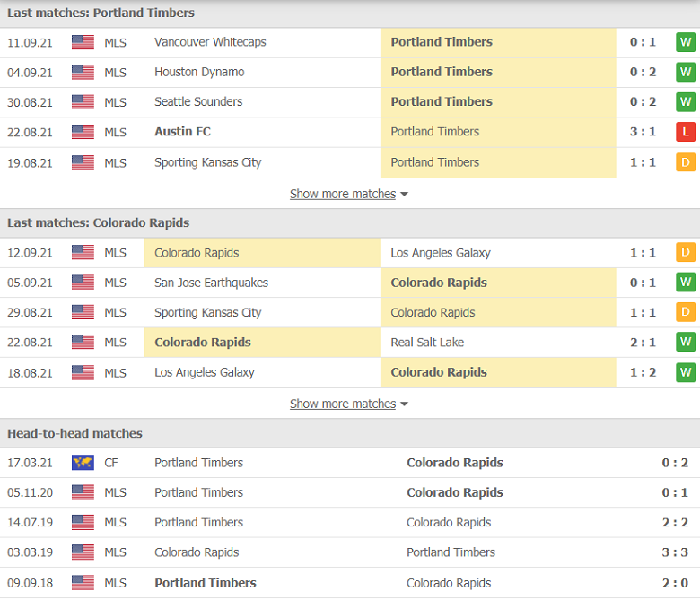Viewport: 700px width, 600px height.
Task: Click the 3 : 3 head-to-head score
Action: click(x=675, y=552)
